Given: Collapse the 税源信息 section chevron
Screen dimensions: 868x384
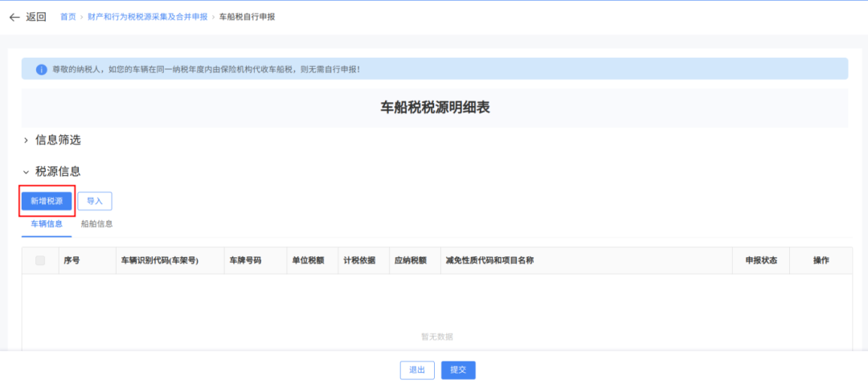Looking at the screenshot, I should [x=26, y=173].
